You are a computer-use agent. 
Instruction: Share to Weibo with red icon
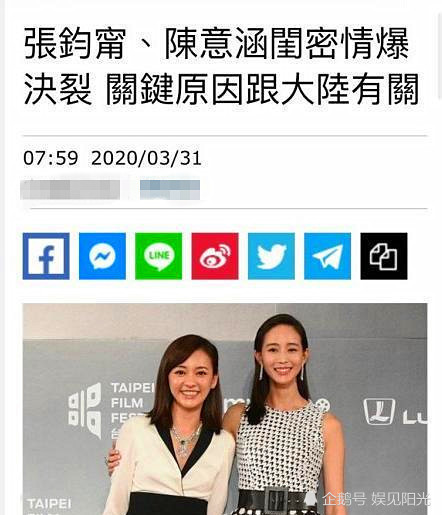click(x=215, y=256)
